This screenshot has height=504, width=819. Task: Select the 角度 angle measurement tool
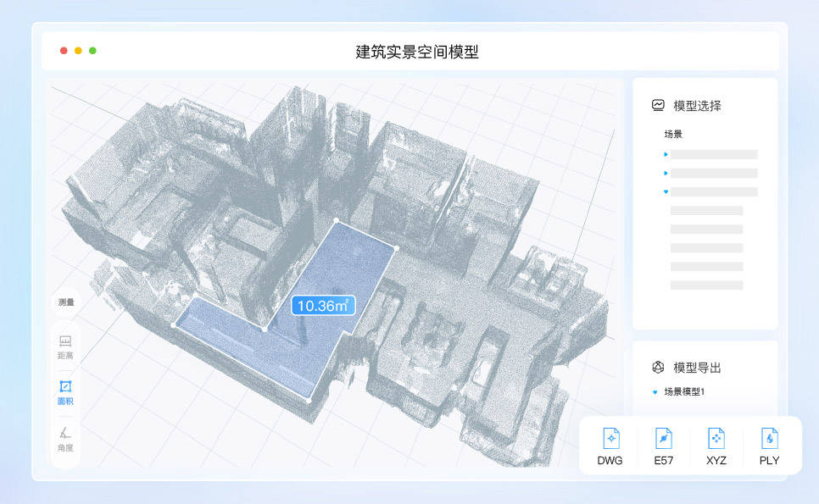(x=65, y=440)
